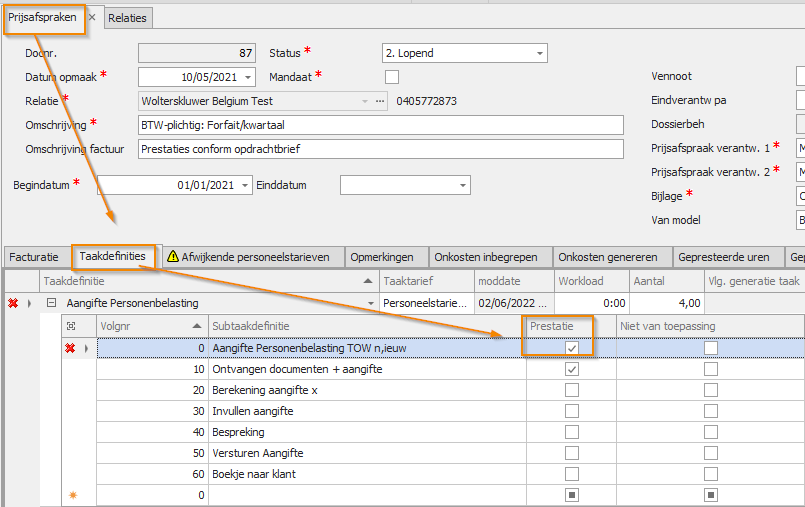Switch to the Facturatie tab

pyautogui.click(x=36, y=257)
